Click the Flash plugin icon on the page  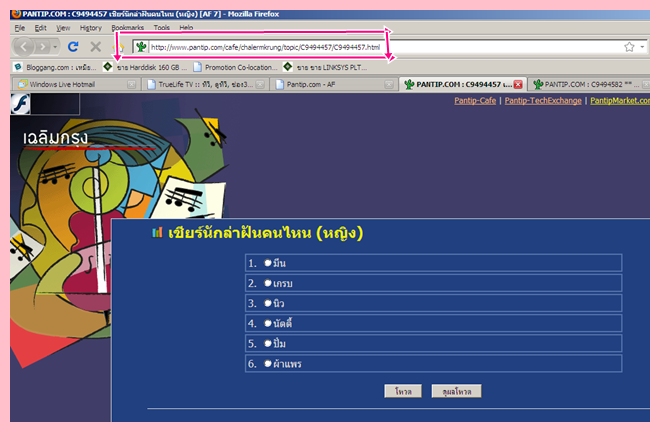(x=20, y=104)
